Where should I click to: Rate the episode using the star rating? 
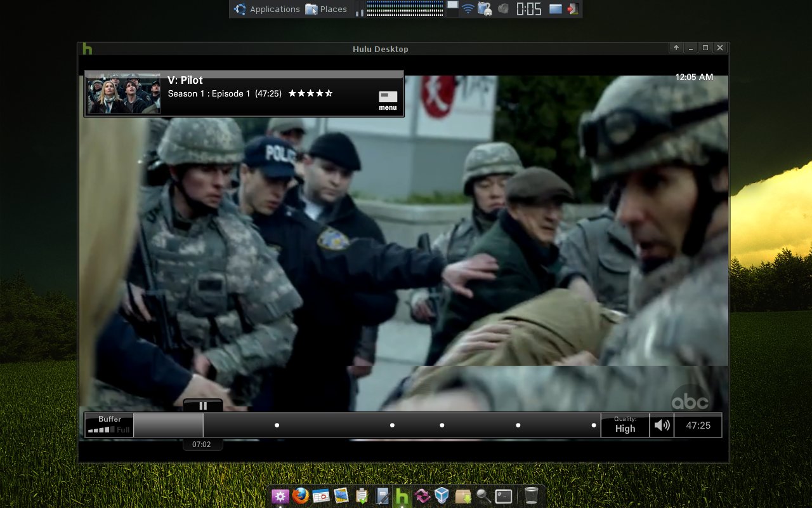310,93
